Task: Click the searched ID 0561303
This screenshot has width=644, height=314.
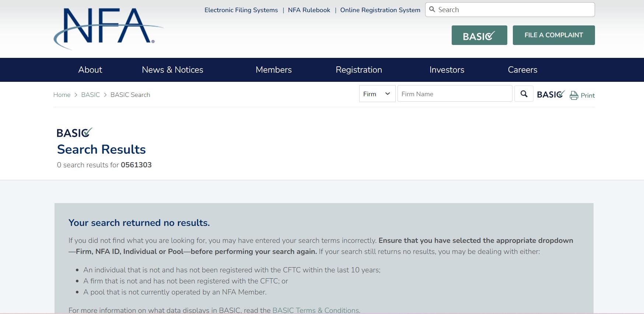Action: (136, 165)
